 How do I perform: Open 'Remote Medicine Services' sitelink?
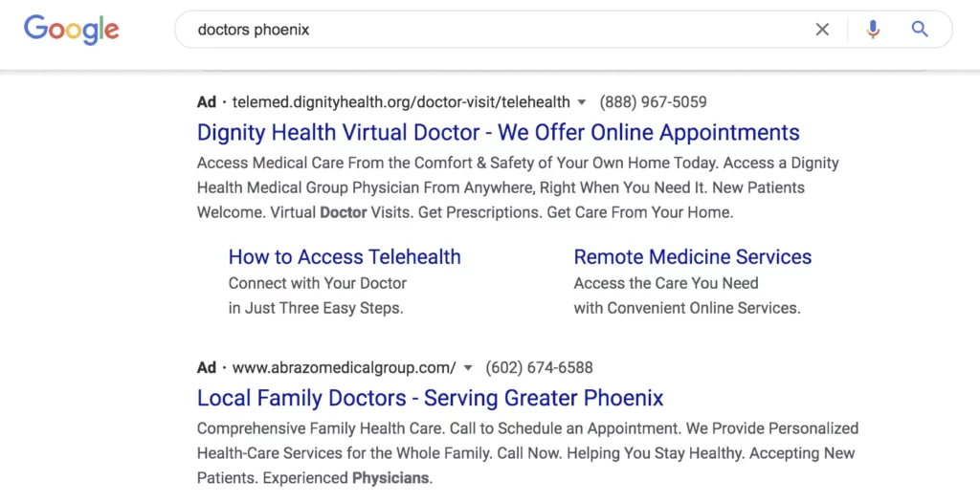click(x=692, y=257)
